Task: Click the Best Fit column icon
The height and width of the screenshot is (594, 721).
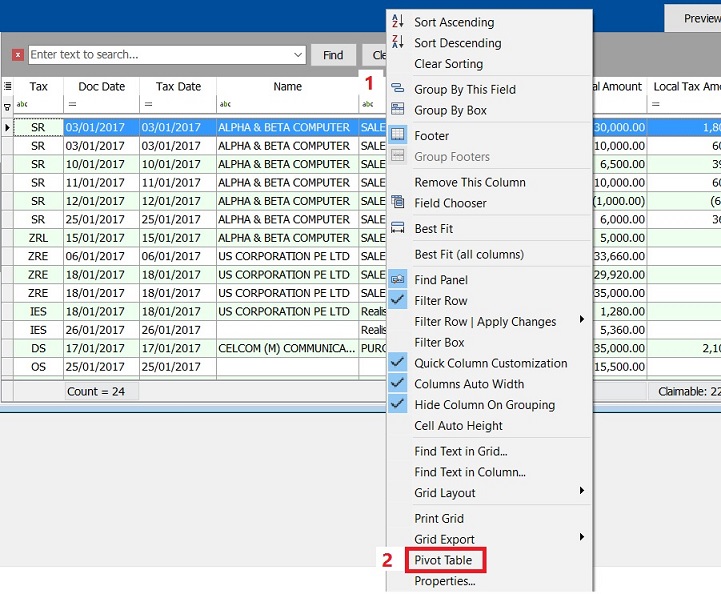Action: (x=397, y=229)
